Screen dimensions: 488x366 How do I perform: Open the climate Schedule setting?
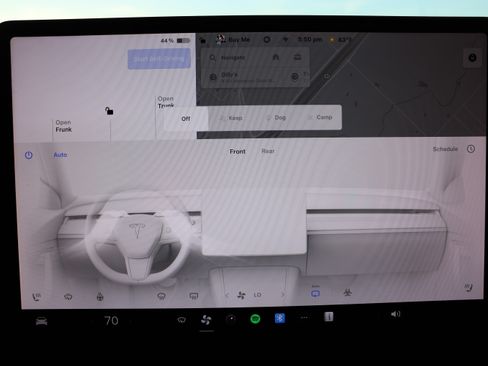coord(445,149)
